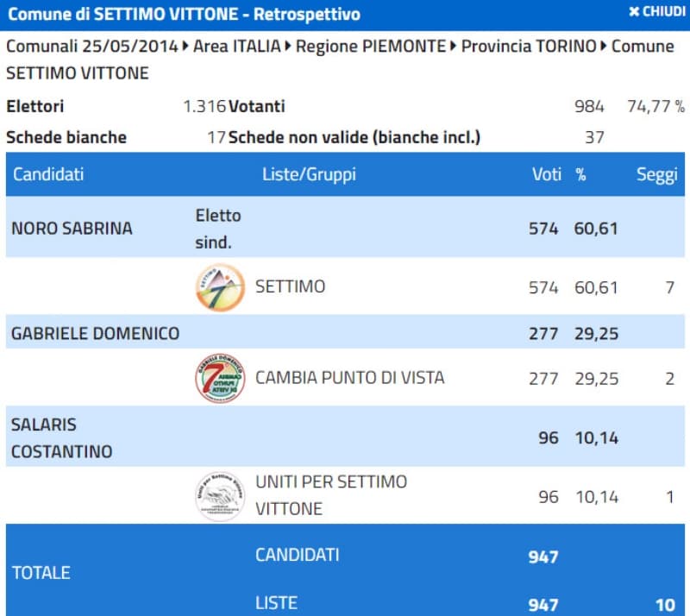
Task: Go to Provincia TORINO breadcrumb
Action: (x=528, y=46)
